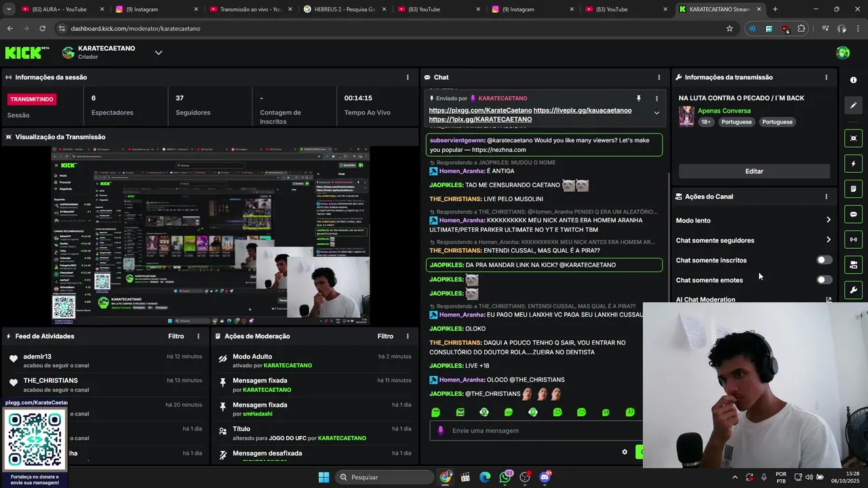Click the 18+ stream tag
The image size is (868, 488).
706,122
